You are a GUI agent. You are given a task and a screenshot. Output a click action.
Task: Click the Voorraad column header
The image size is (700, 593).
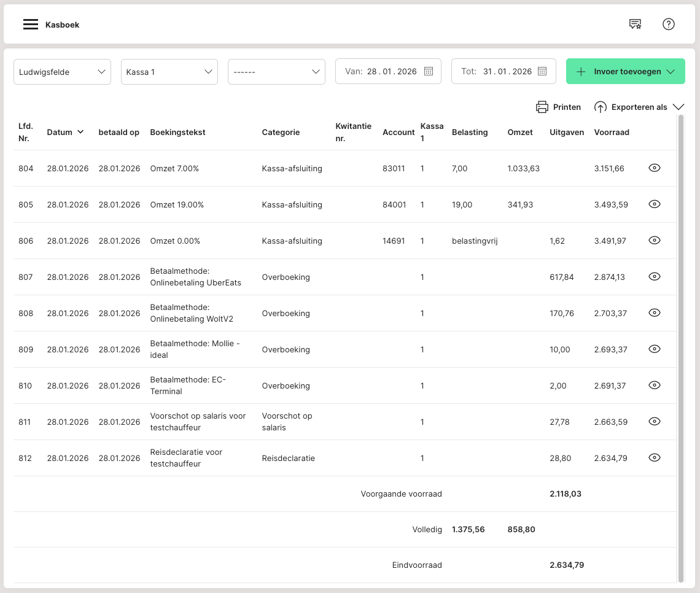coord(612,132)
